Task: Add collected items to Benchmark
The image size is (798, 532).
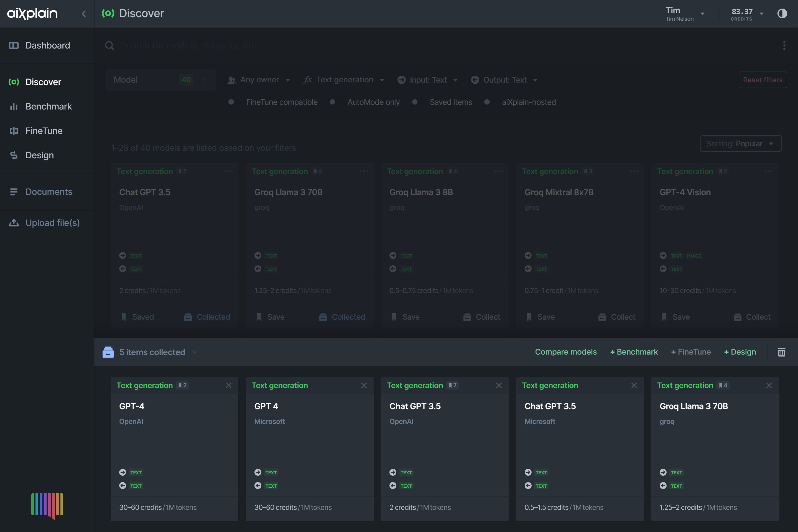Action: [x=634, y=352]
